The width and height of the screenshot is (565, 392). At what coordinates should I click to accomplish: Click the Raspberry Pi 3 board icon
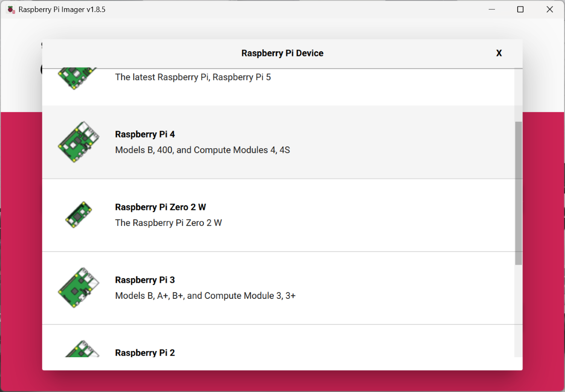pos(79,288)
